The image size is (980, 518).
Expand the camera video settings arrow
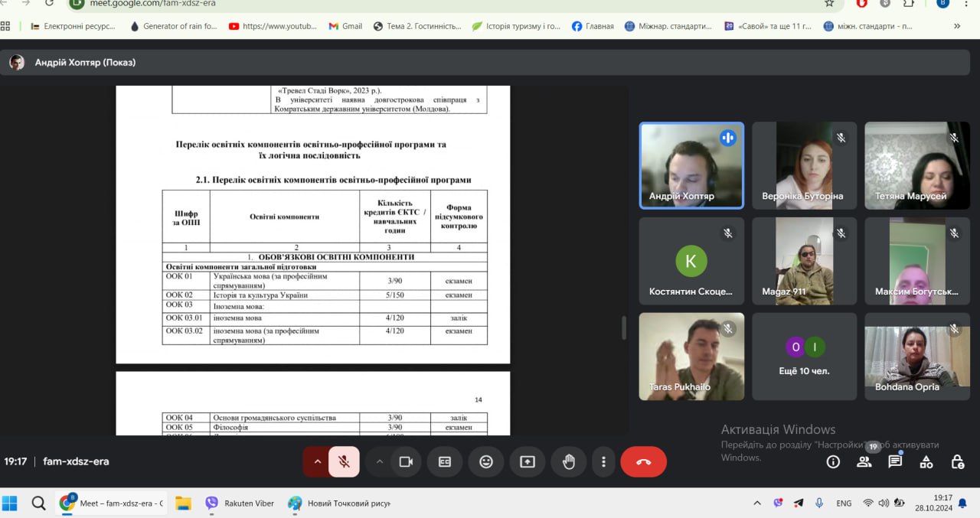tap(379, 462)
